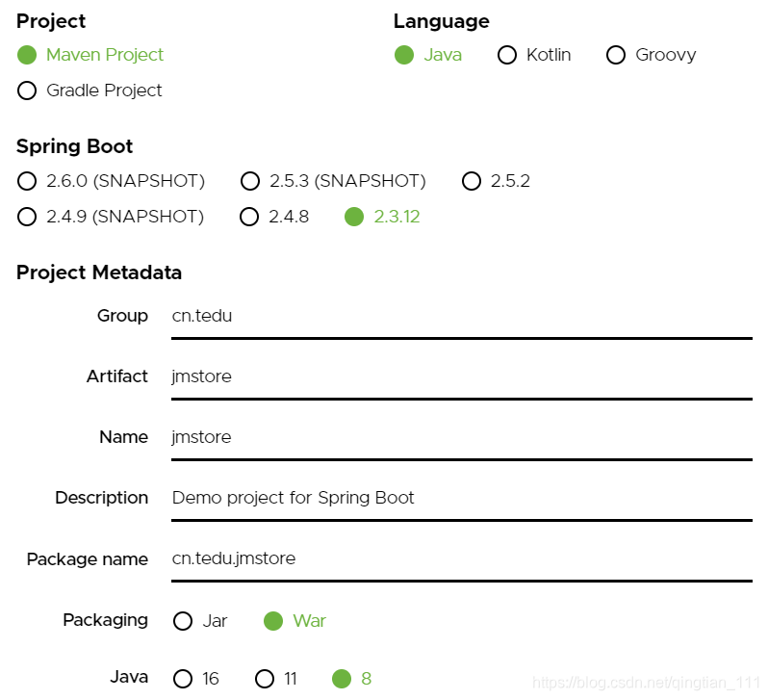This screenshot has height=700, width=768.
Task: Select Spring Boot 2.6.0 (SNAPSHOT)
Action: coord(27,181)
